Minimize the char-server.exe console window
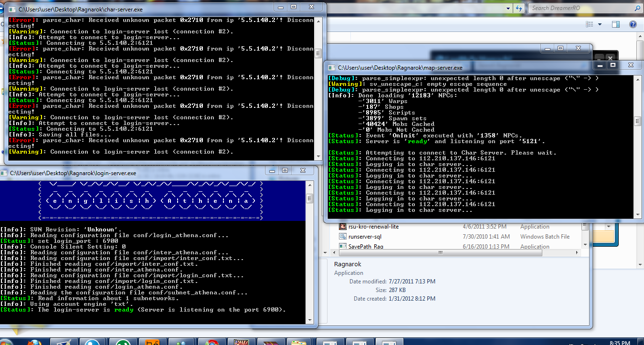The width and height of the screenshot is (644, 345). click(x=281, y=7)
